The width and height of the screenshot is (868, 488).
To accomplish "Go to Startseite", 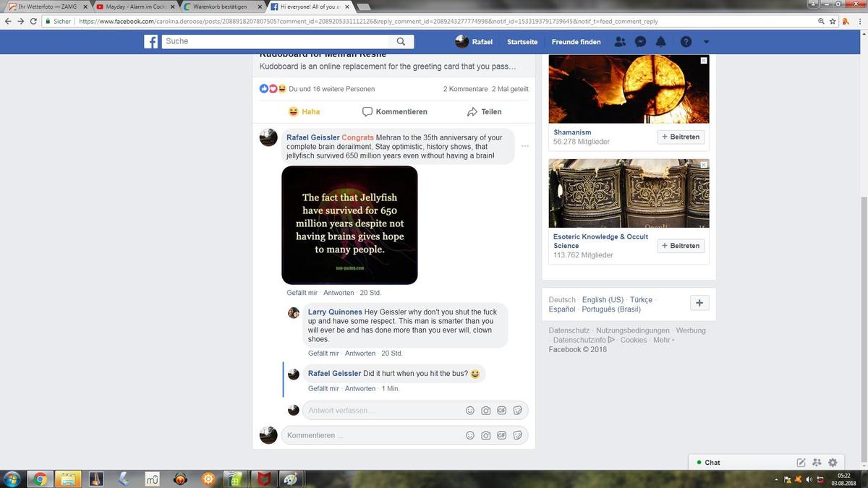I will pos(522,42).
